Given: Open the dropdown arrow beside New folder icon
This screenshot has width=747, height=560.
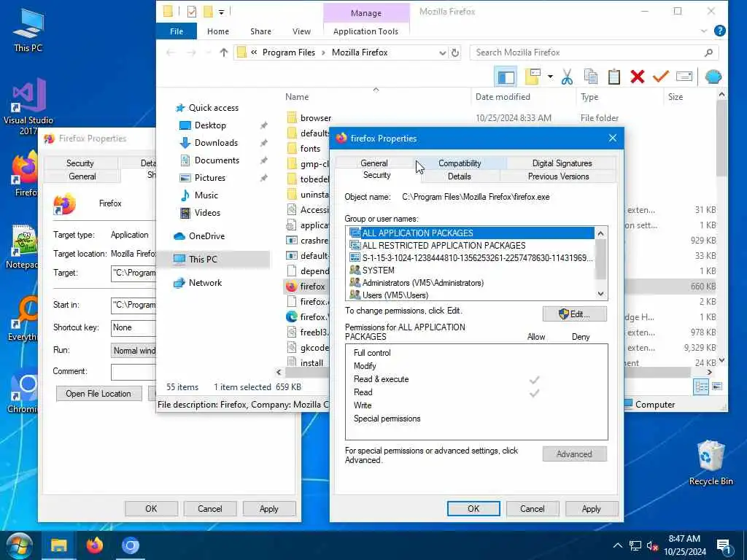Looking at the screenshot, I should pyautogui.click(x=550, y=77).
